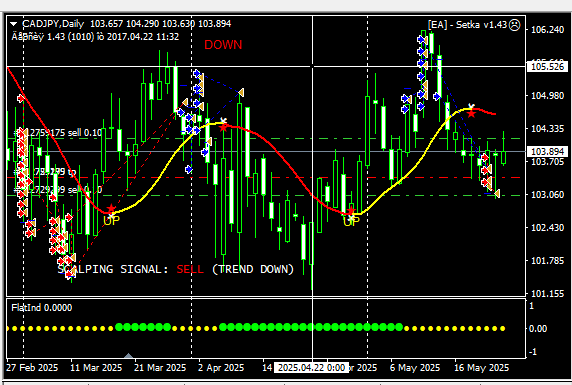This screenshot has height=385, width=572.
Task: Click the 104.980 price scale value
Action: (x=547, y=96)
